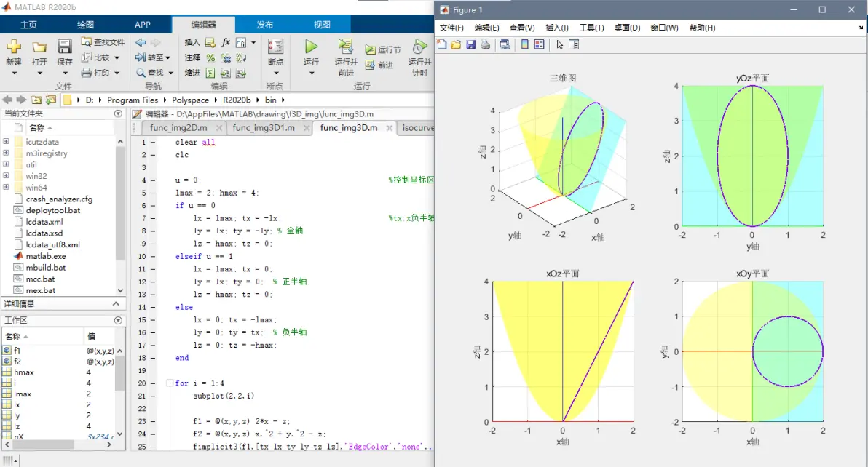The height and width of the screenshot is (467, 868).
Task: Open a file with the 打开 folder icon
Action: pos(39,47)
